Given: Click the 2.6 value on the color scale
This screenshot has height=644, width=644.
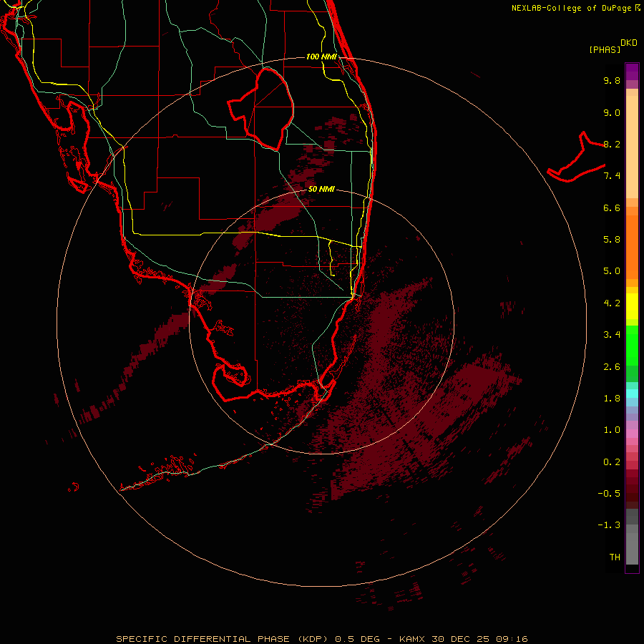Looking at the screenshot, I should [612, 367].
